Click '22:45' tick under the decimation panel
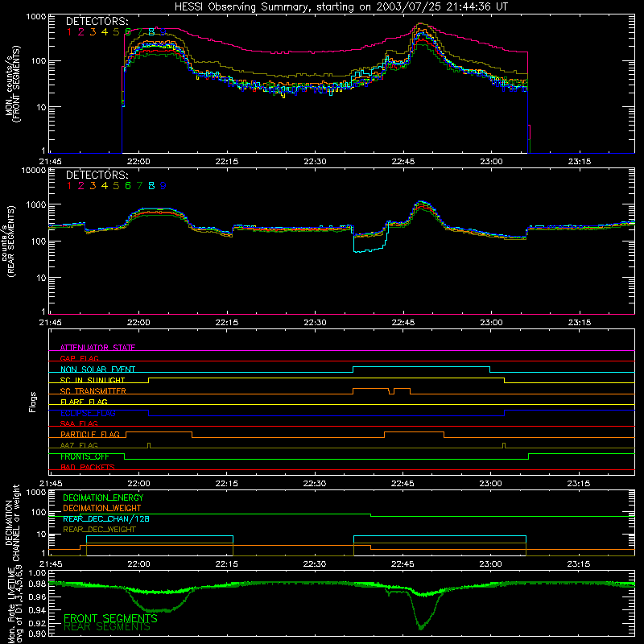644x644 pixels. click(x=402, y=564)
